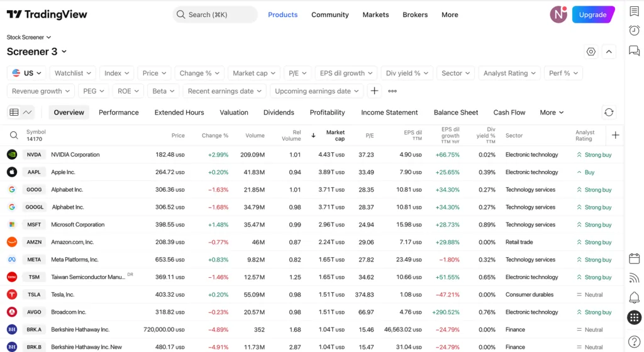Expand the Screener 3 name dropdown
The image size is (644, 352).
36,52
